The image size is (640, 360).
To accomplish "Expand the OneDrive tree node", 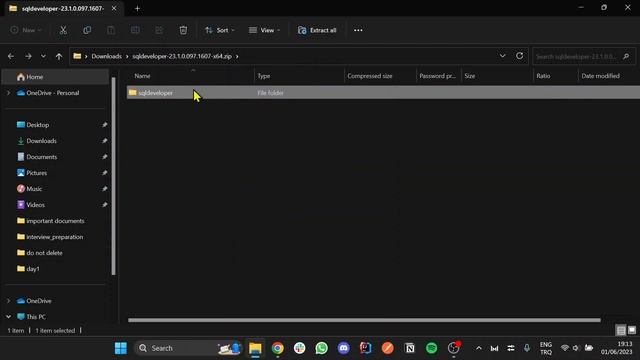I will point(9,301).
